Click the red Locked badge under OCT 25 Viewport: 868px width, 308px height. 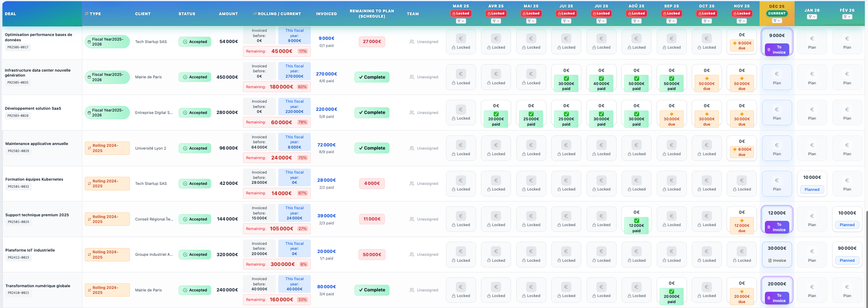[707, 13]
